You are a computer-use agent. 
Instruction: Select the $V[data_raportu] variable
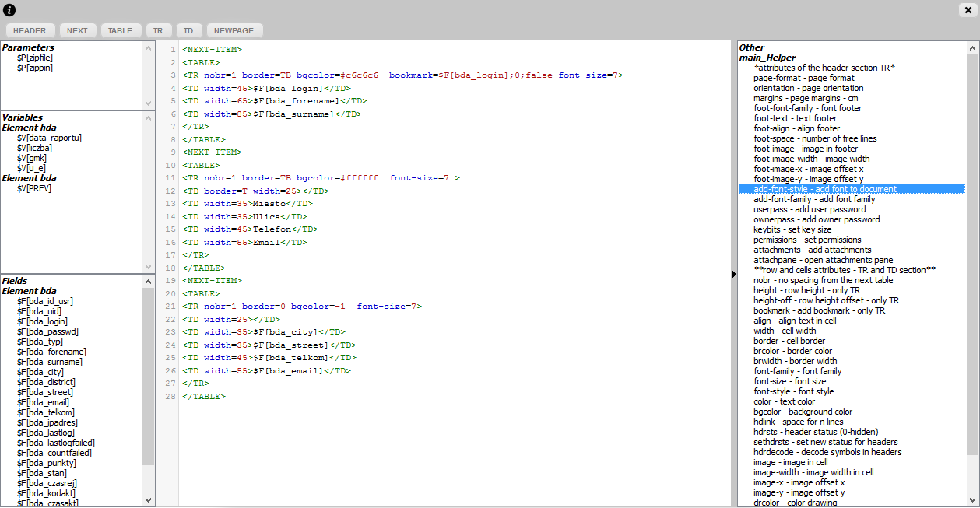click(49, 138)
